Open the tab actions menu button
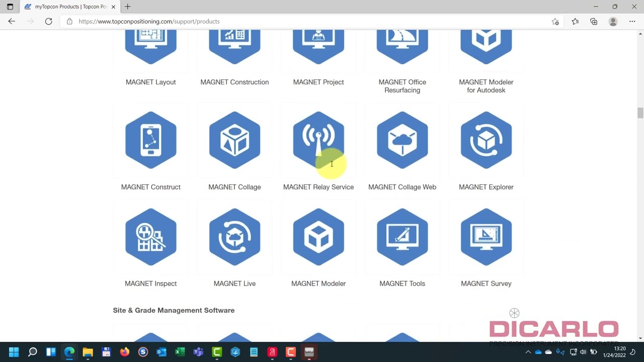Viewport: 644px width, 362px height. click(10, 7)
